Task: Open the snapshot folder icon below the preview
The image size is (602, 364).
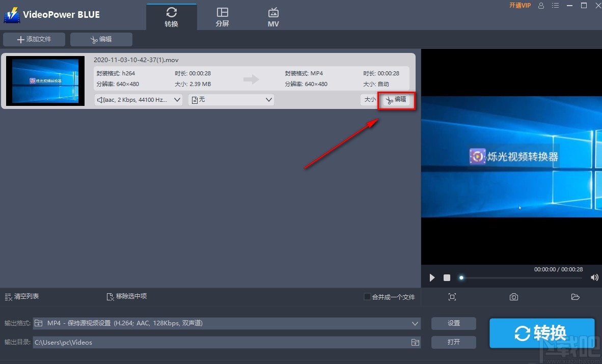Action: tap(576, 297)
